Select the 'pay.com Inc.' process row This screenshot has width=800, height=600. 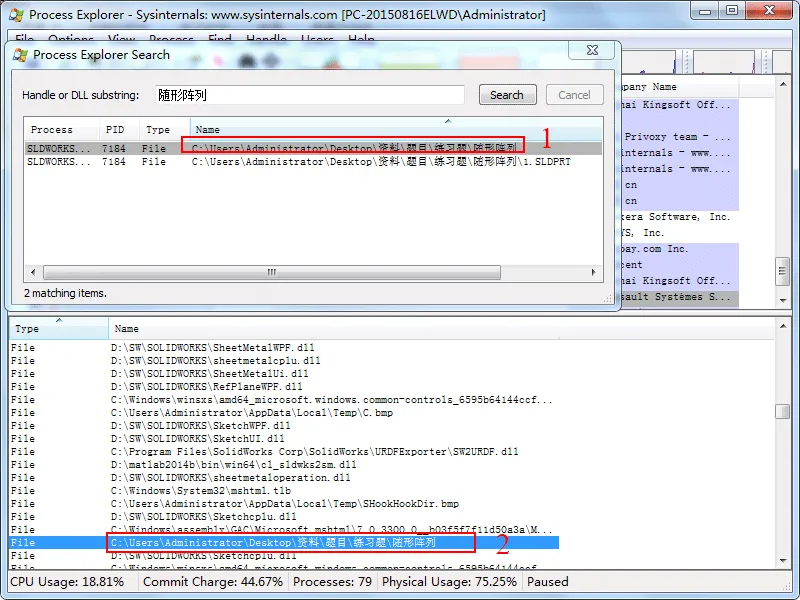[680, 249]
